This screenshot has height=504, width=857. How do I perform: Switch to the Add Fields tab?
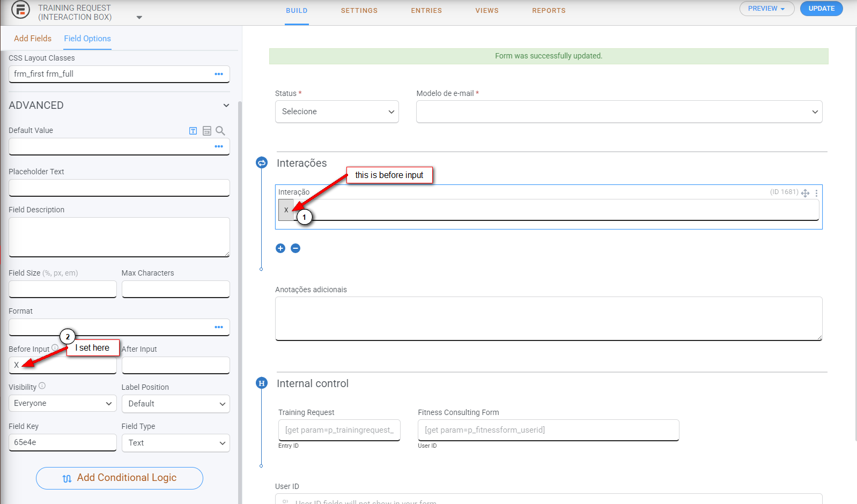(x=33, y=39)
